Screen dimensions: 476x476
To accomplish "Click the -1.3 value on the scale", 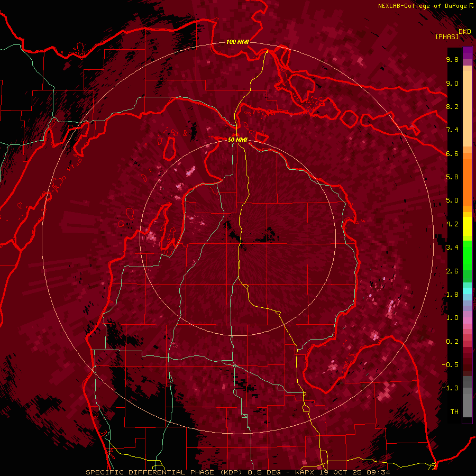I will pyautogui.click(x=450, y=388).
